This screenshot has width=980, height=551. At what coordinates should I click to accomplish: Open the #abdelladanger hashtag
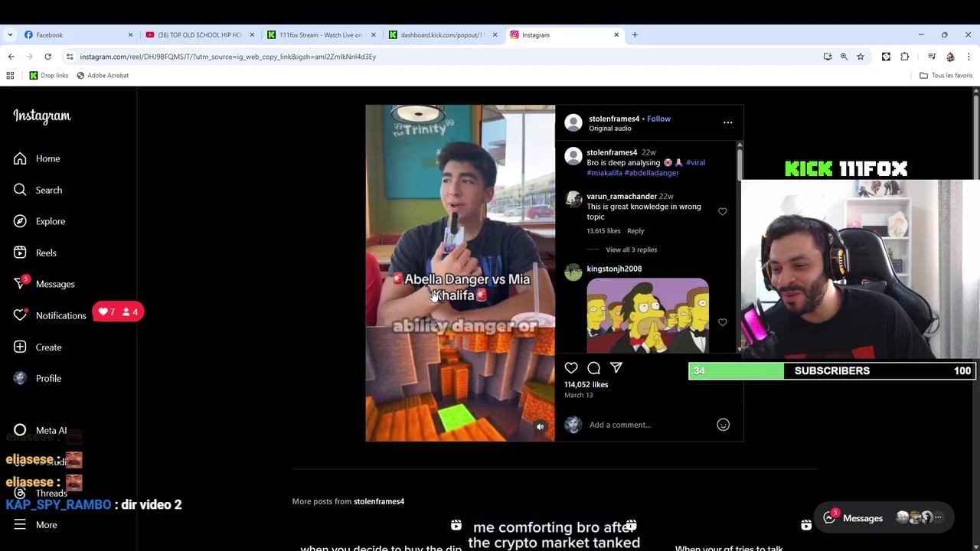pos(652,173)
